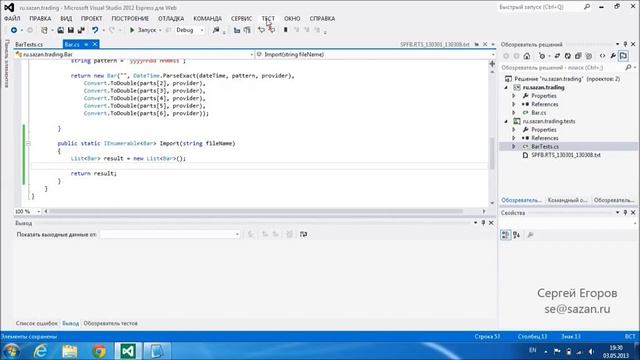Click the green Запуск start button
Image resolution: width=640 pixels, height=360 pixels.
[x=143, y=30]
